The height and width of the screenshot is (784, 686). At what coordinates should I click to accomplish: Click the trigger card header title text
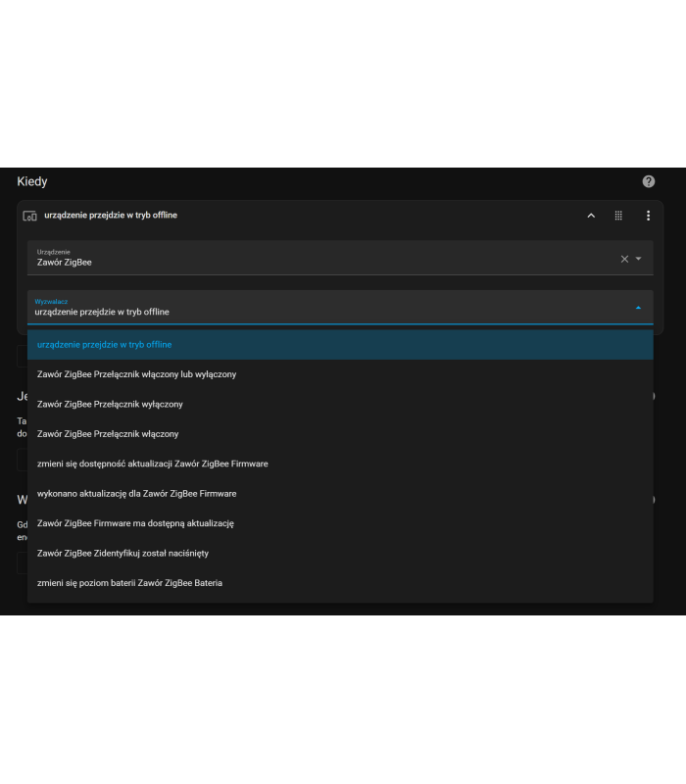111,216
